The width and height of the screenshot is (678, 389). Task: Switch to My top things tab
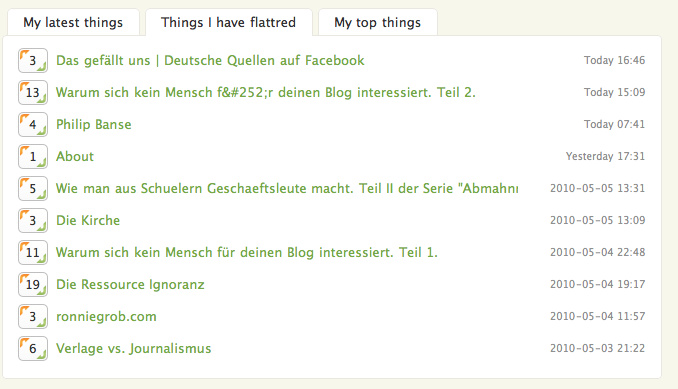[x=377, y=22]
